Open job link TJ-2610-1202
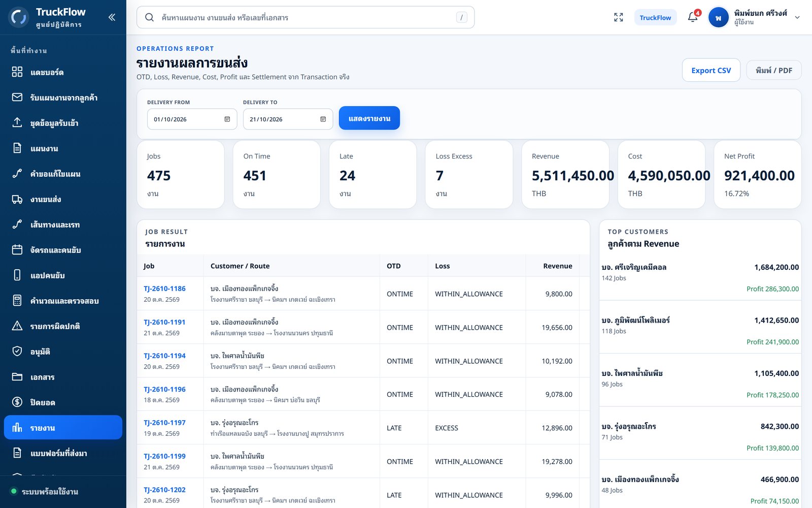Image resolution: width=812 pixels, height=508 pixels. [x=164, y=490]
